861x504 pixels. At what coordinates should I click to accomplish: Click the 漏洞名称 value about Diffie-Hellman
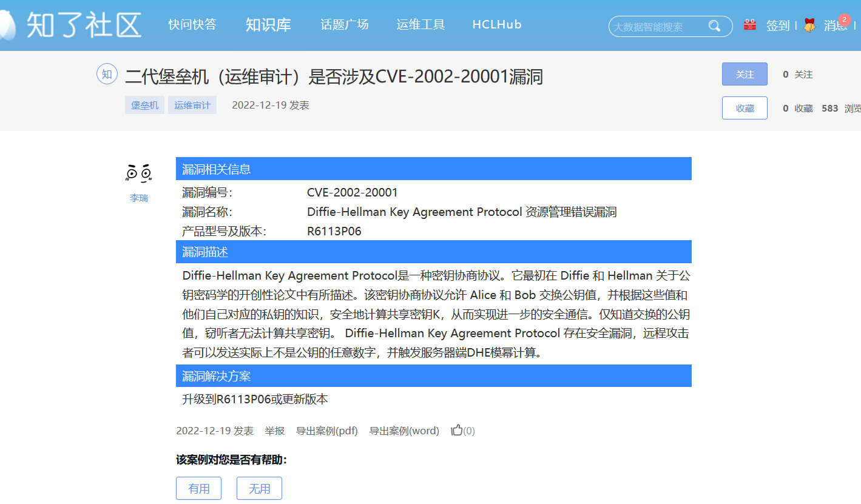462,212
